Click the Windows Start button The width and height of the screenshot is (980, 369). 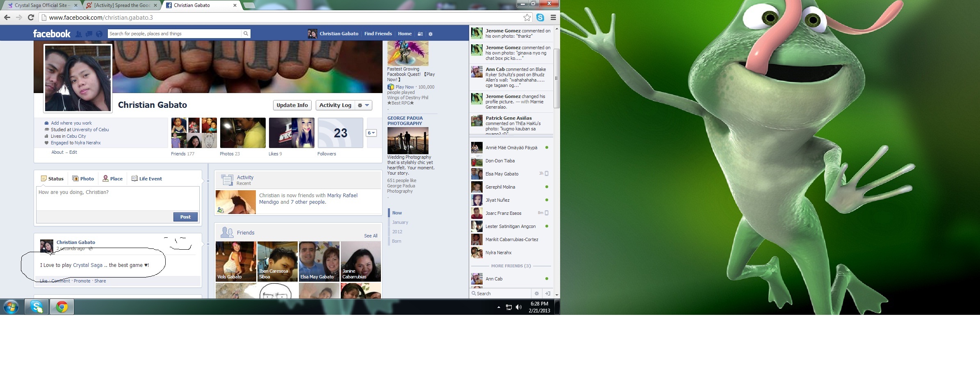point(11,307)
